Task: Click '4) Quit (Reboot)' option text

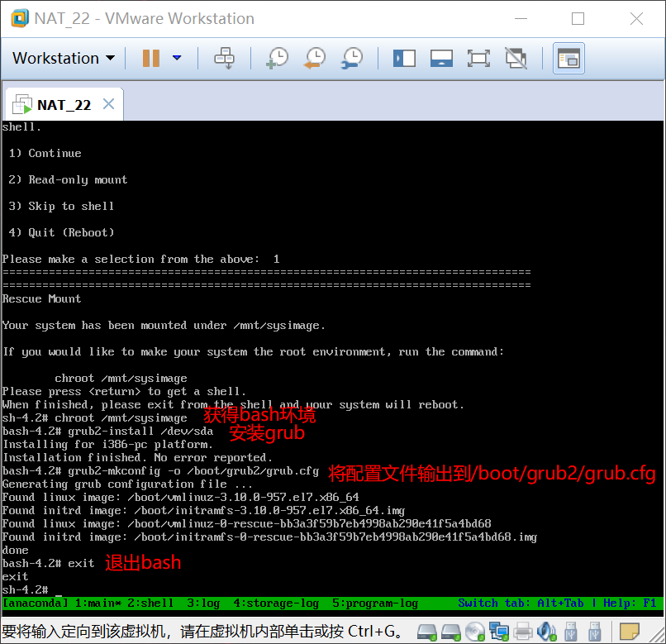Action: (x=61, y=232)
